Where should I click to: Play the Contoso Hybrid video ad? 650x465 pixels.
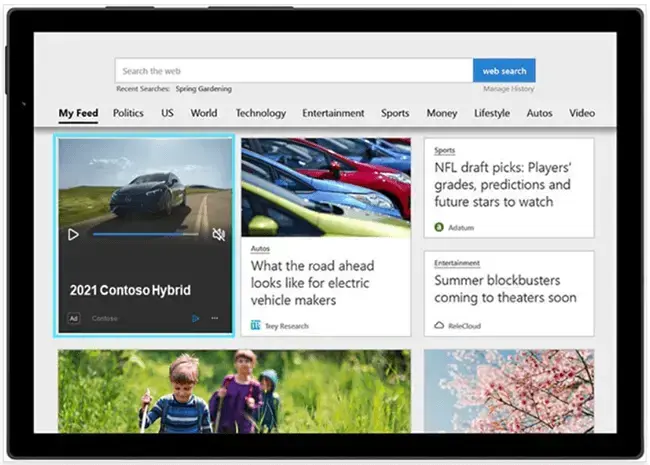click(73, 235)
